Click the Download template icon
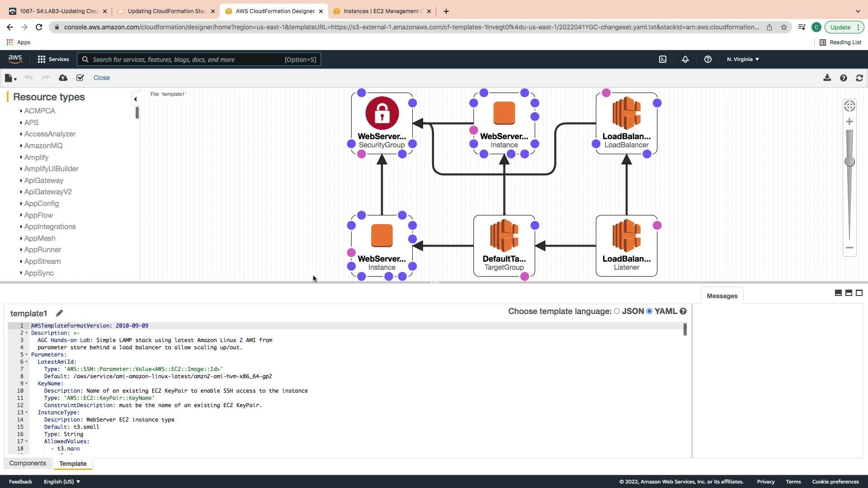Viewport: 868px width, 488px height. (x=827, y=78)
